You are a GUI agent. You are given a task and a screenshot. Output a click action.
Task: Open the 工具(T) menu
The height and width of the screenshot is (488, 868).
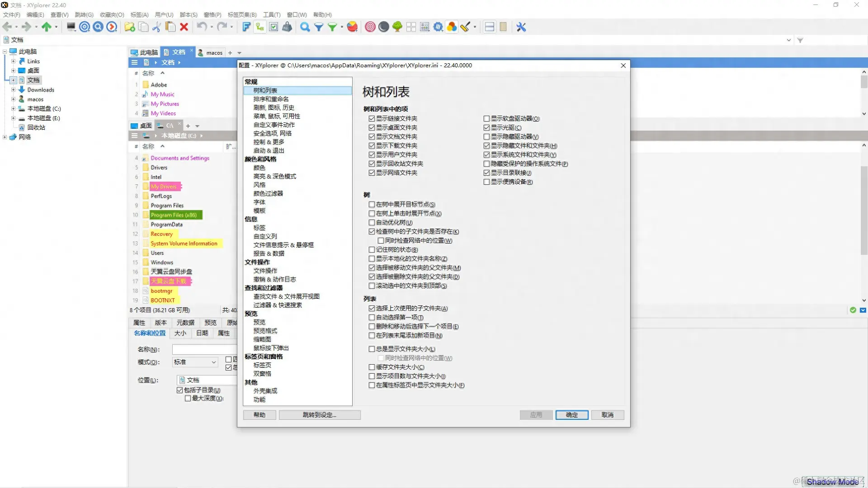[272, 15]
